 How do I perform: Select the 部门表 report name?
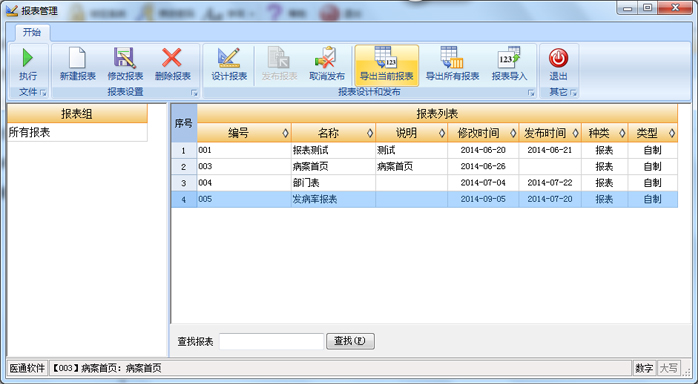(x=333, y=183)
